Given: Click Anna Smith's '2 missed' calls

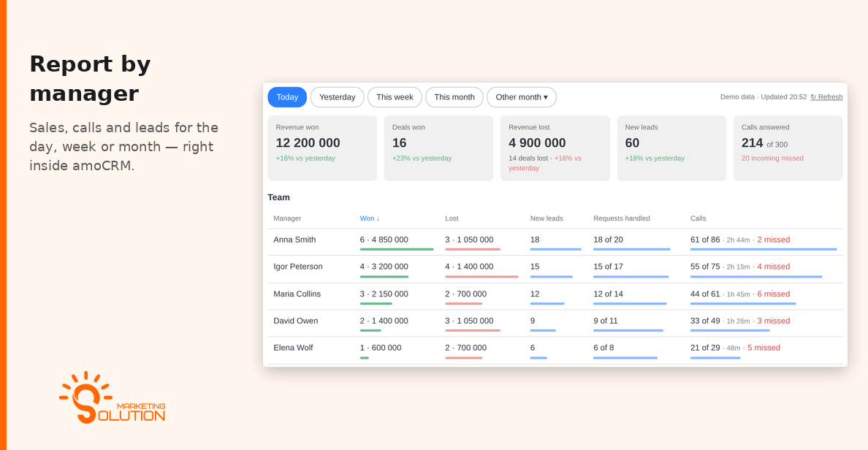Looking at the screenshot, I should coord(773,240).
